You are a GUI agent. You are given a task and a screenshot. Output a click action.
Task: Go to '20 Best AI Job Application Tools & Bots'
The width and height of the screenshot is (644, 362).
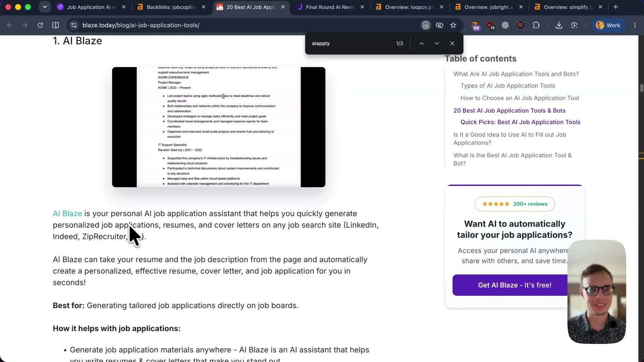tap(509, 111)
